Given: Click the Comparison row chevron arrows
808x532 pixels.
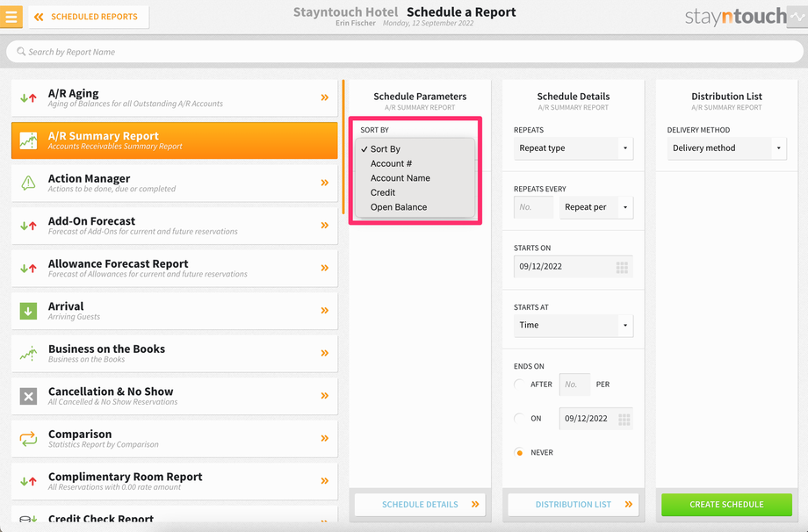Looking at the screenshot, I should click(x=325, y=438).
